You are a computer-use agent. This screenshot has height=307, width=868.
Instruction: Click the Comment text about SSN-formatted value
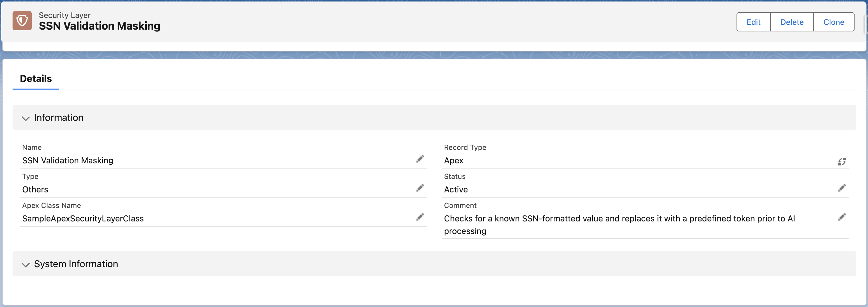click(x=619, y=219)
